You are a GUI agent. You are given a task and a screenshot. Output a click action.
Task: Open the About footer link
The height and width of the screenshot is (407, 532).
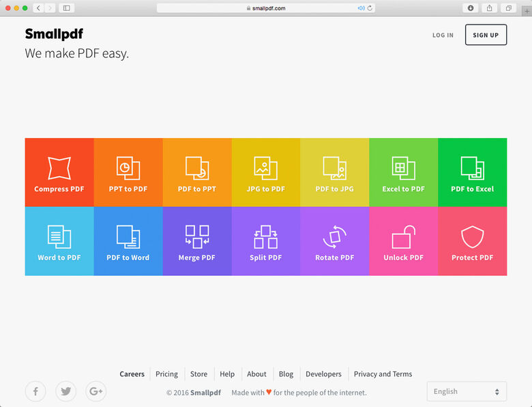click(x=256, y=374)
